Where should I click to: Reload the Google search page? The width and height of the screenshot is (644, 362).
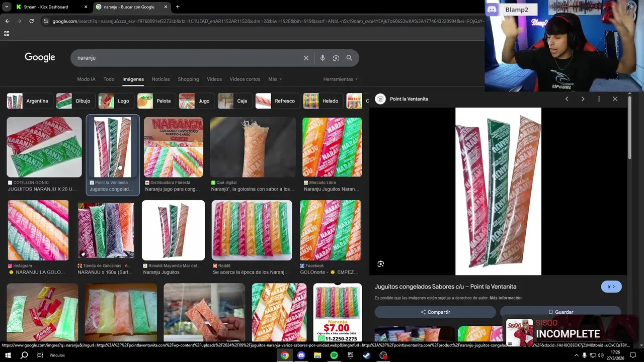31,21
